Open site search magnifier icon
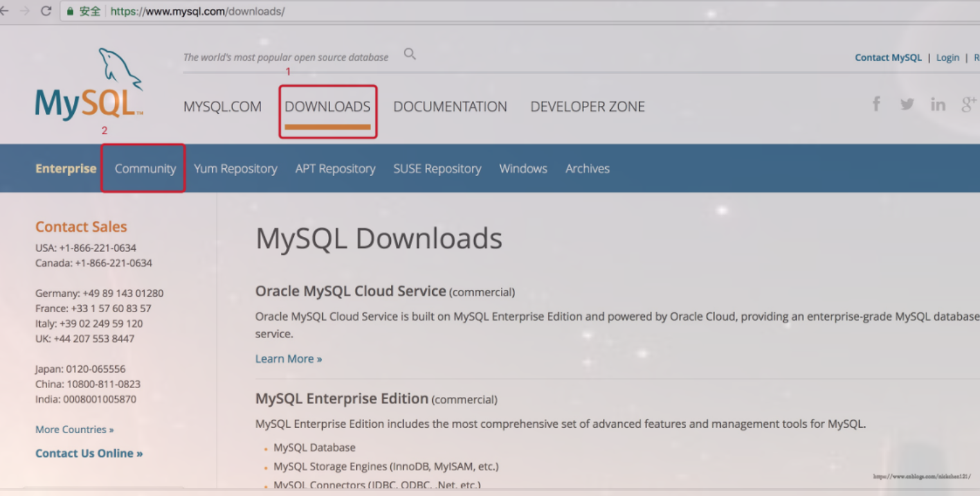The height and width of the screenshot is (496, 980). point(410,55)
